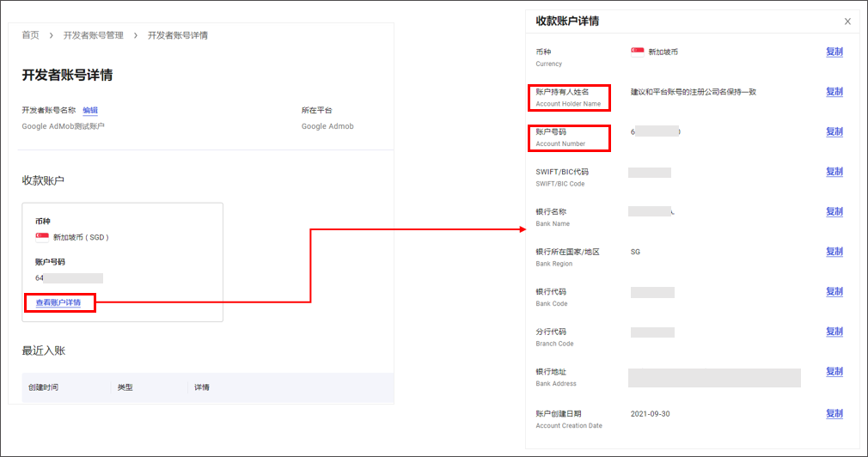Click Singapore flag icon in details panel
The width and height of the screenshot is (868, 457).
[637, 52]
